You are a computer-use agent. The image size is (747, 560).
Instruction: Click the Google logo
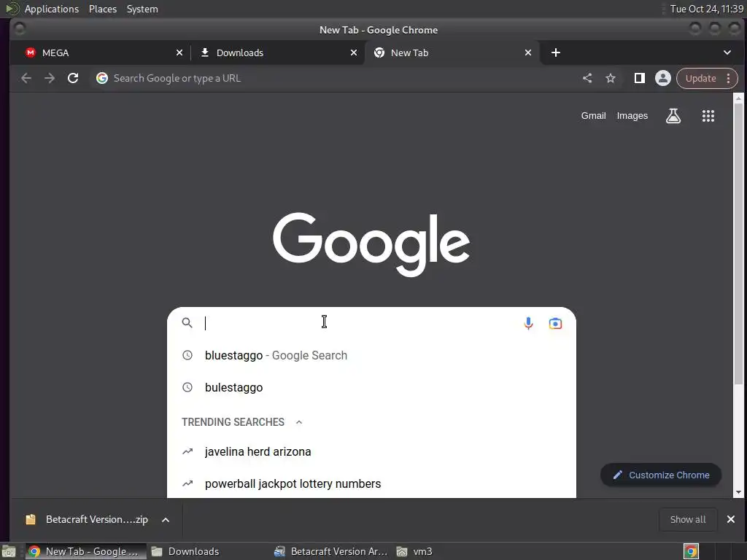click(371, 244)
